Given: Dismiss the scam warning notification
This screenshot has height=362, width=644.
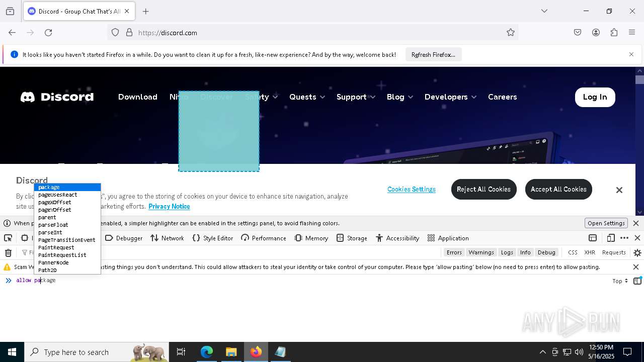Looking at the screenshot, I should pyautogui.click(x=636, y=267).
